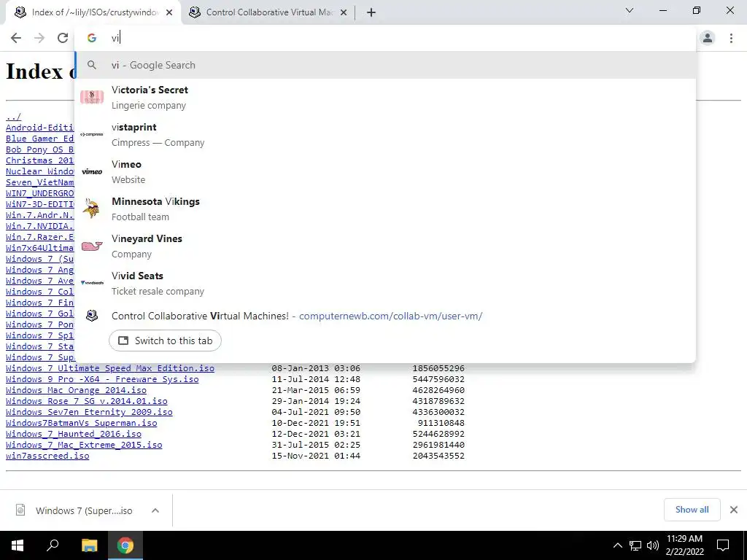Click the file icon of the downloaded ISO
The width and height of the screenshot is (747, 560).
(20, 510)
